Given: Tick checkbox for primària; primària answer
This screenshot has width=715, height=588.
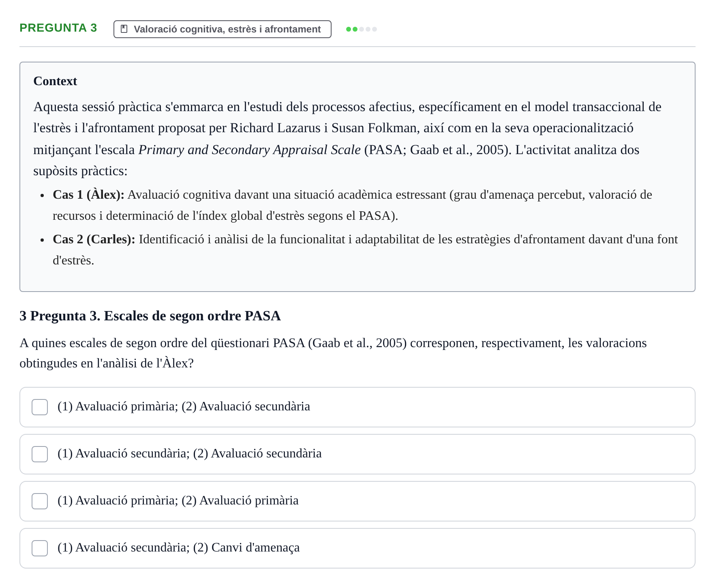Looking at the screenshot, I should point(40,501).
